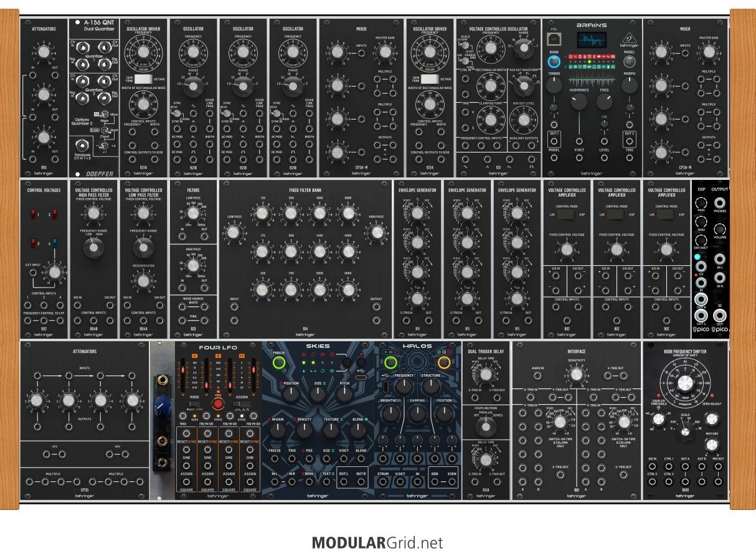756x556 pixels.
Task: Click the Out 2 jack on Brains
Action: (630, 141)
